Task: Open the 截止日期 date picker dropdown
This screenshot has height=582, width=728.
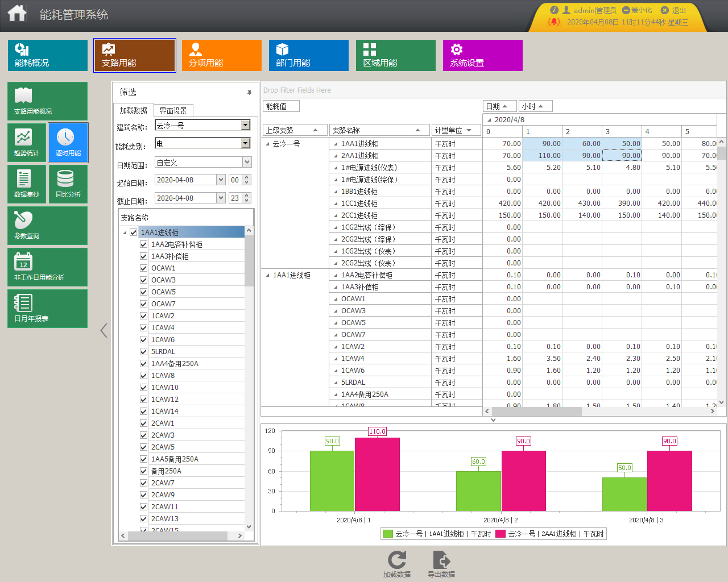Action: (x=221, y=198)
